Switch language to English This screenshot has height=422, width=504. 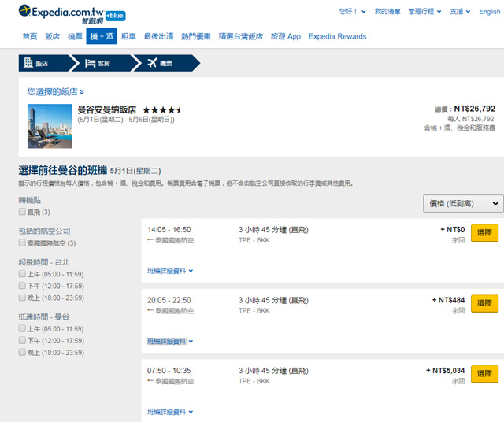click(490, 12)
